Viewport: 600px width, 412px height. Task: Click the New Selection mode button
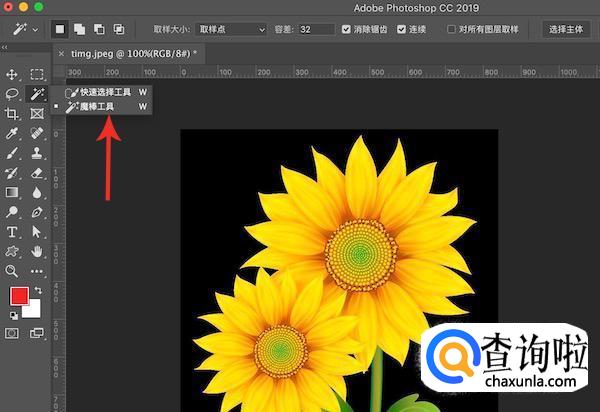coord(60,29)
